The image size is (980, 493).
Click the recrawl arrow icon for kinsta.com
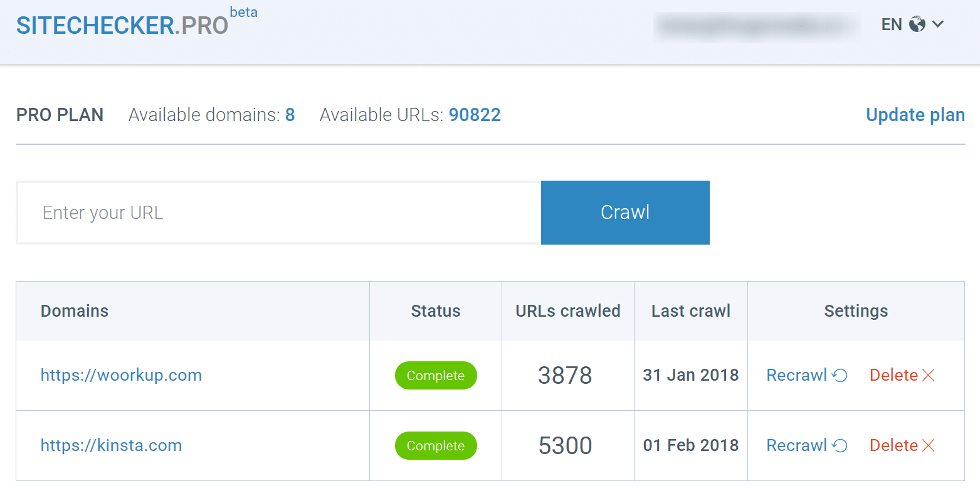(840, 445)
